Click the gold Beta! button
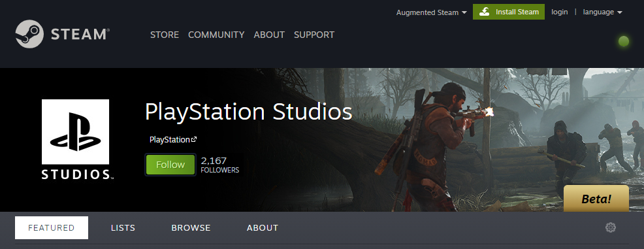The height and width of the screenshot is (249, 644). click(596, 199)
